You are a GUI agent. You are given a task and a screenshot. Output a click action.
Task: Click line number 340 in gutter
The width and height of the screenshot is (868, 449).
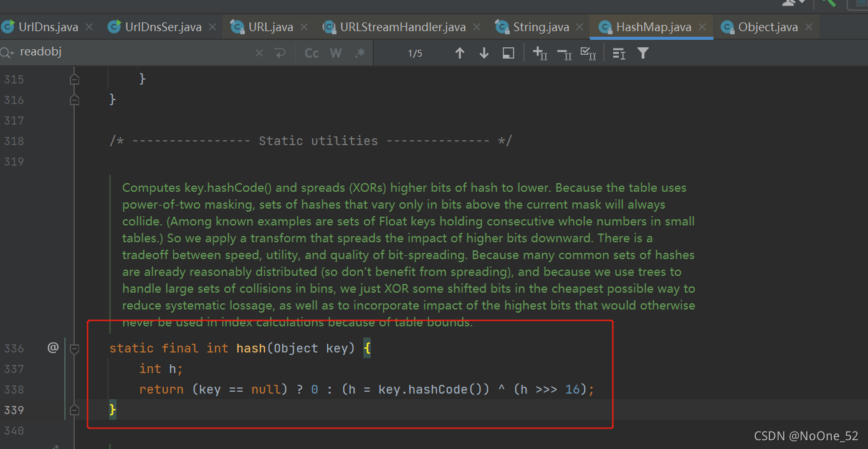(14, 430)
